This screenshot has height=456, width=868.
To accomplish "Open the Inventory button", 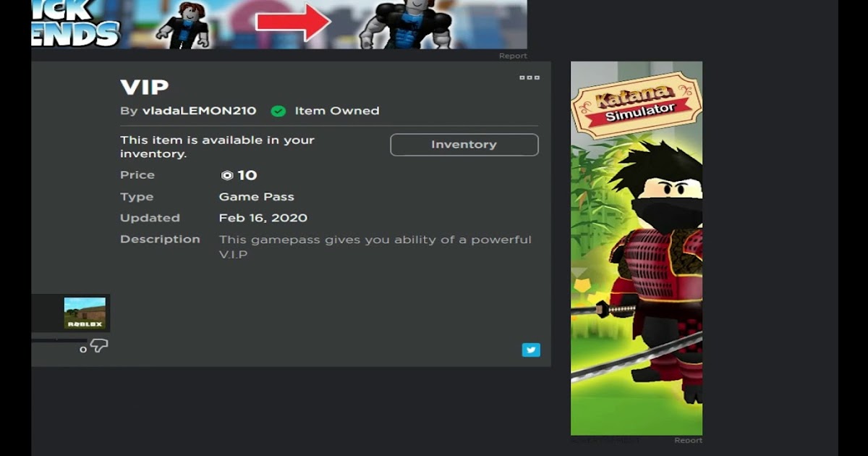I will click(464, 145).
